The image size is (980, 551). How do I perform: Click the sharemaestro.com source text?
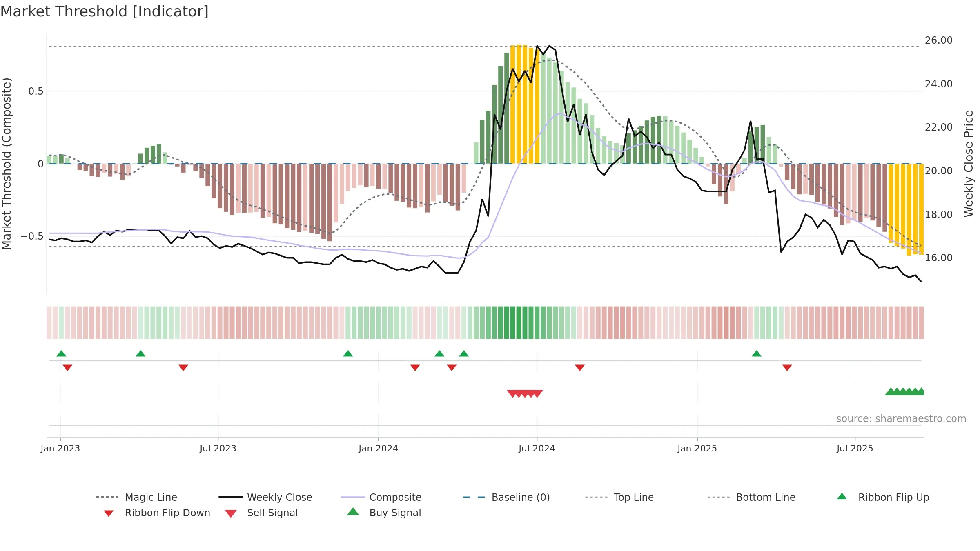pyautogui.click(x=901, y=419)
